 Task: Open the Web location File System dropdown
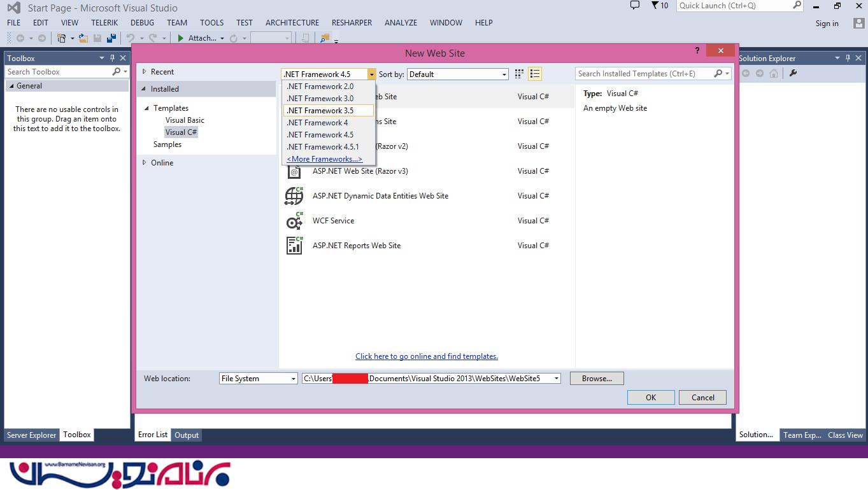point(258,379)
